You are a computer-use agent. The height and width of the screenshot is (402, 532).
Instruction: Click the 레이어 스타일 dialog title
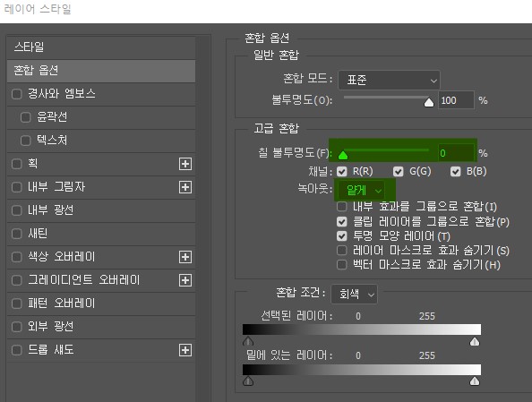pos(38,9)
